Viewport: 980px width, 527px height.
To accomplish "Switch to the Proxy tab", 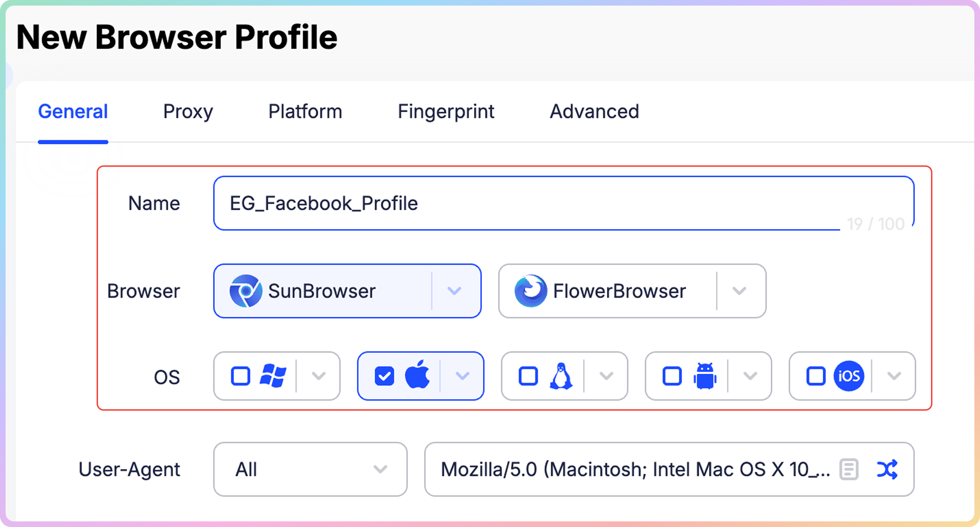I will point(188,111).
